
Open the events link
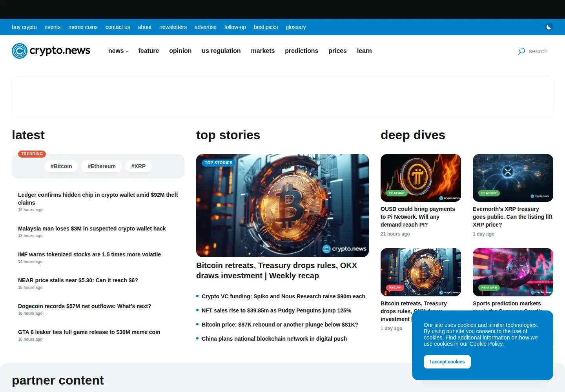click(53, 27)
